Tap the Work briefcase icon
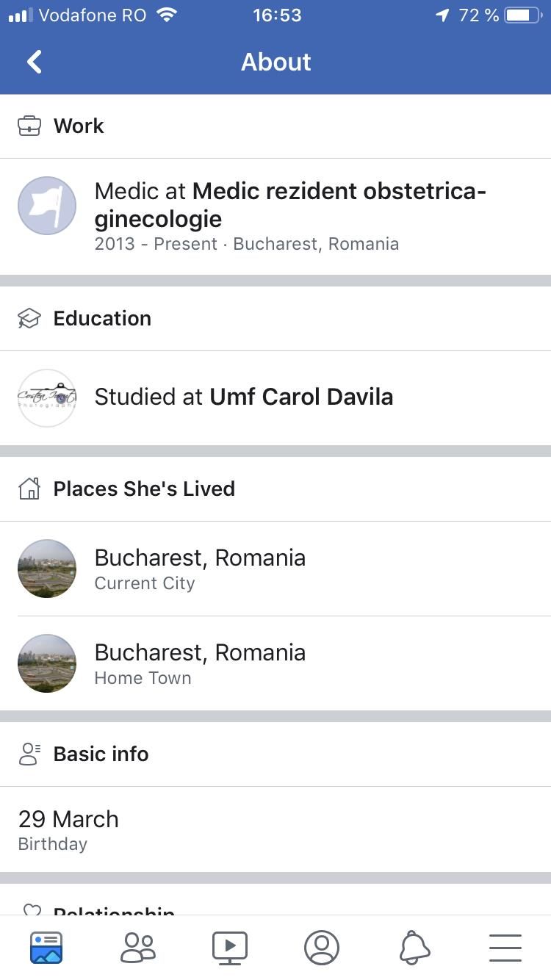The height and width of the screenshot is (980, 551). [x=29, y=126]
